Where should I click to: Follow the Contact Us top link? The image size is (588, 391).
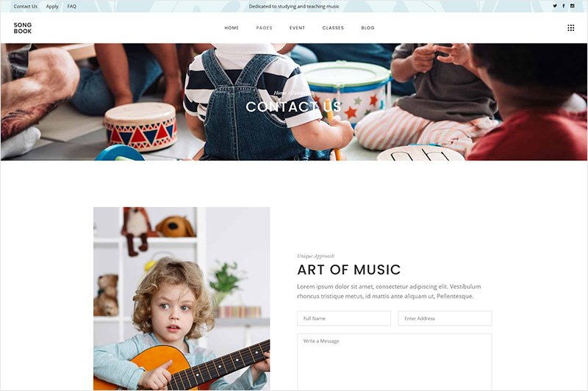tap(26, 7)
